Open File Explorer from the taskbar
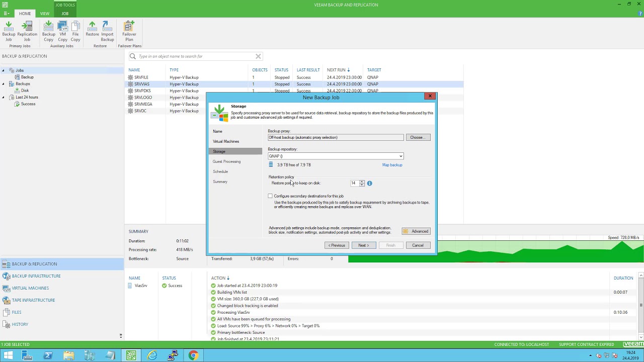The image size is (644, 362). (x=69, y=355)
